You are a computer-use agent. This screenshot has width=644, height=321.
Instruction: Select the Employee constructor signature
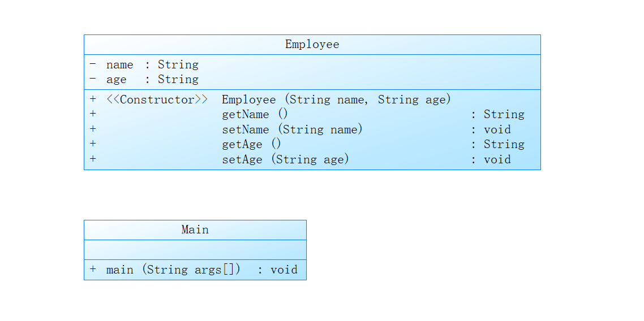point(336,100)
